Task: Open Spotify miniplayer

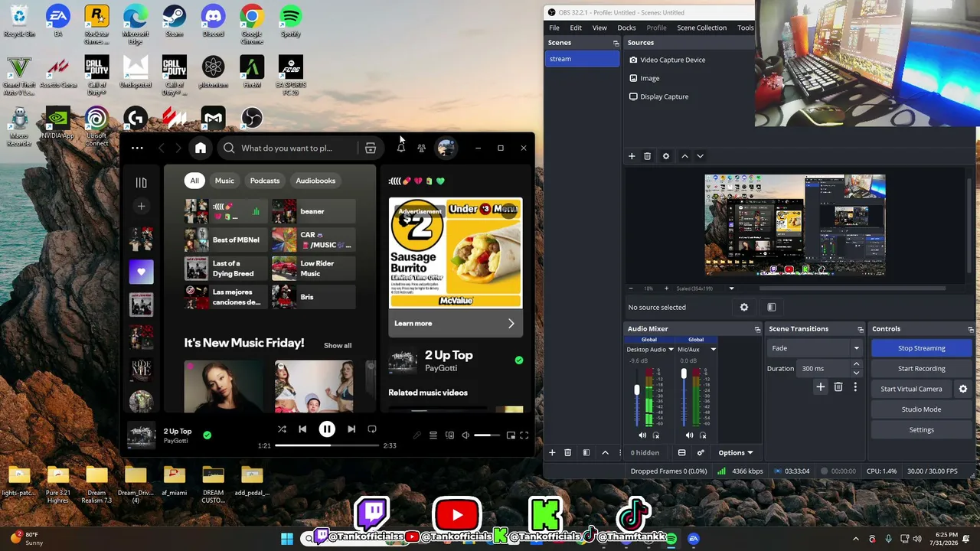Action: 511,435
